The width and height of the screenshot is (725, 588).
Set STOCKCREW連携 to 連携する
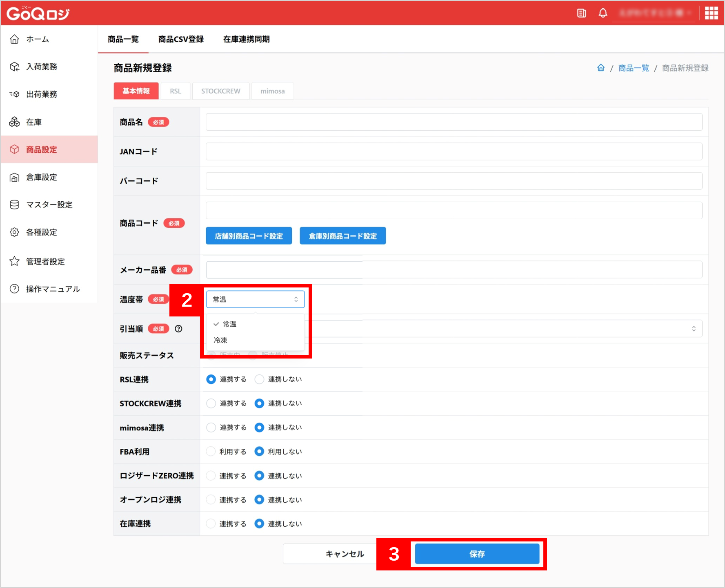click(211, 403)
